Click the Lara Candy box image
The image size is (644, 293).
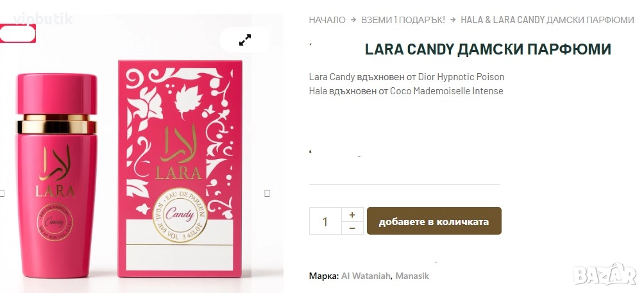[x=180, y=169]
